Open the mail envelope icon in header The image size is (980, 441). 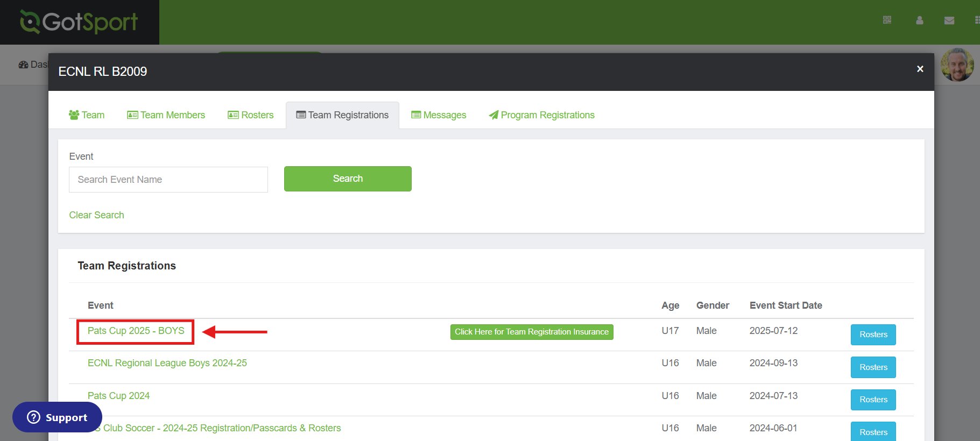tap(949, 20)
